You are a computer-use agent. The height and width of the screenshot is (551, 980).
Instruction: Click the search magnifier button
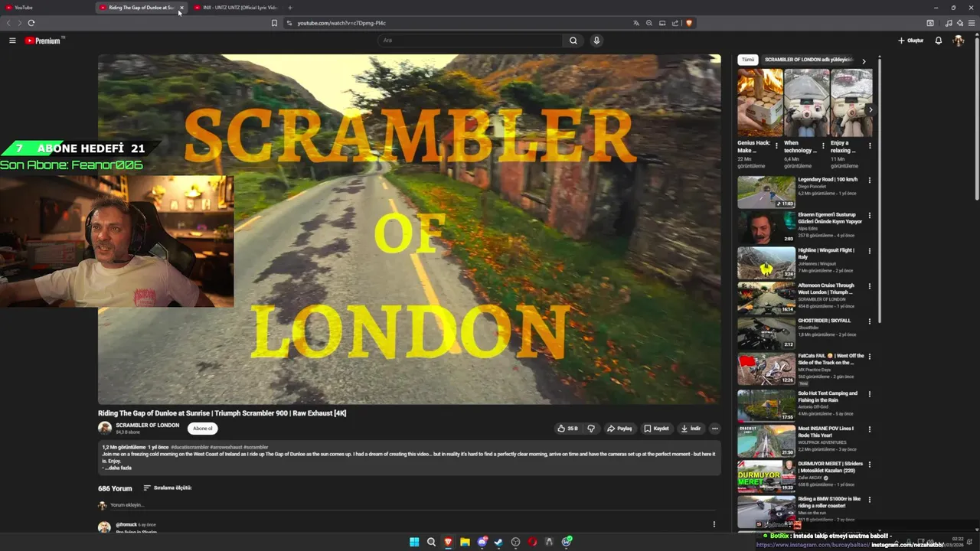click(573, 41)
